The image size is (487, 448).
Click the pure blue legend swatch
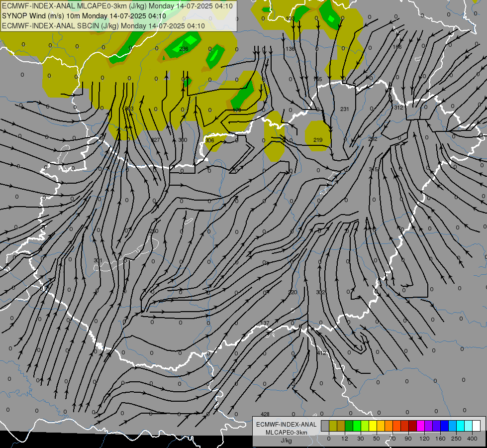pos(444,426)
